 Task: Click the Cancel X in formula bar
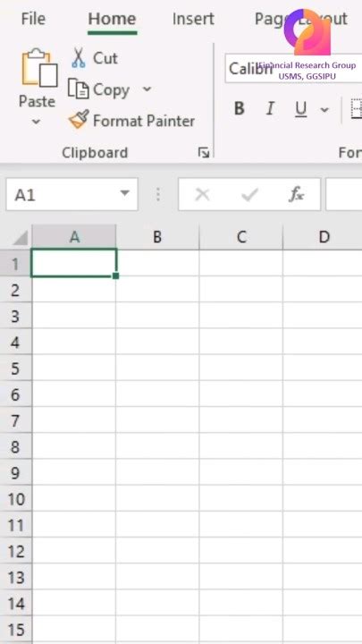click(202, 194)
